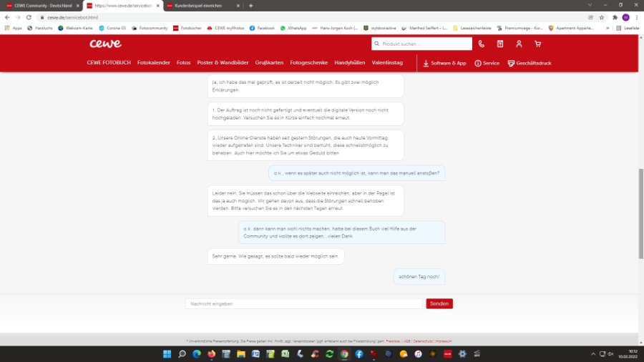This screenshot has width=644, height=362.
Task: Open Grußkarten menu
Action: 269,63
